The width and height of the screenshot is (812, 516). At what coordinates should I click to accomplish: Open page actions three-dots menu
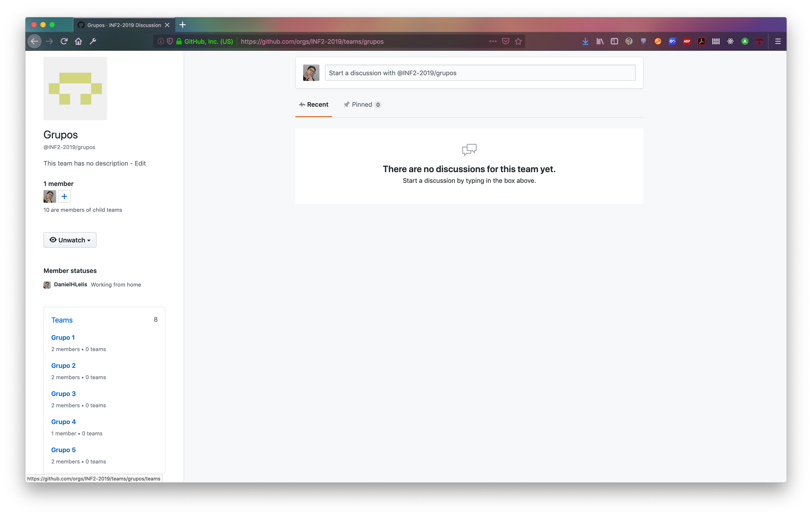[493, 41]
